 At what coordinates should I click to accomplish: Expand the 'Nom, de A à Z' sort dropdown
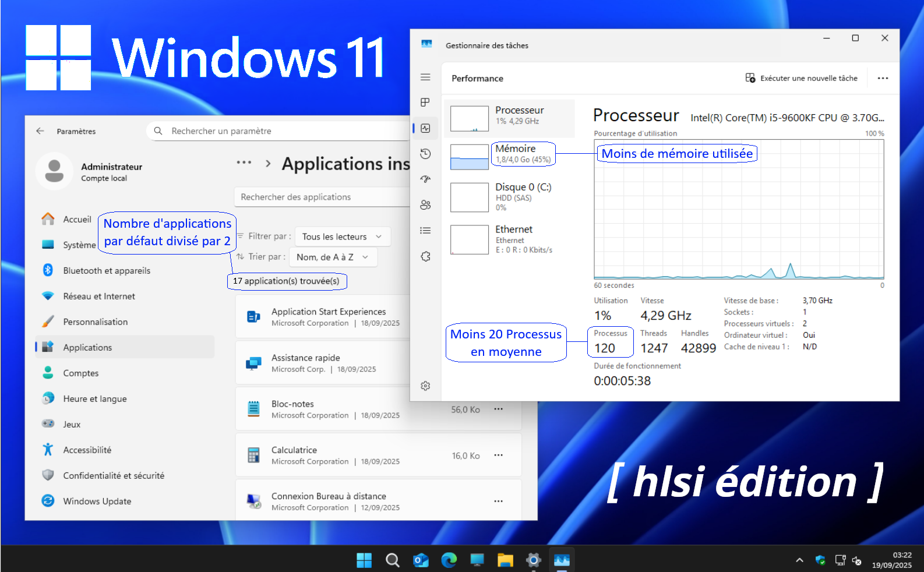pos(333,257)
